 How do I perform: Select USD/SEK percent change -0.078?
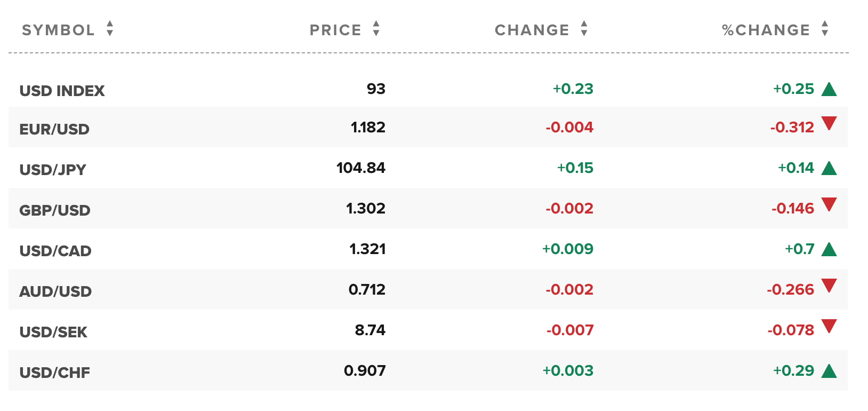[x=791, y=330]
